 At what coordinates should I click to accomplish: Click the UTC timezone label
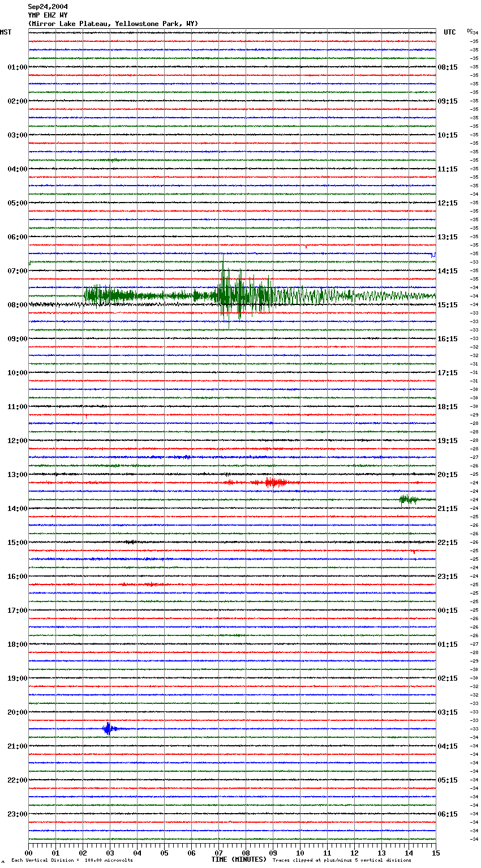click(x=450, y=33)
